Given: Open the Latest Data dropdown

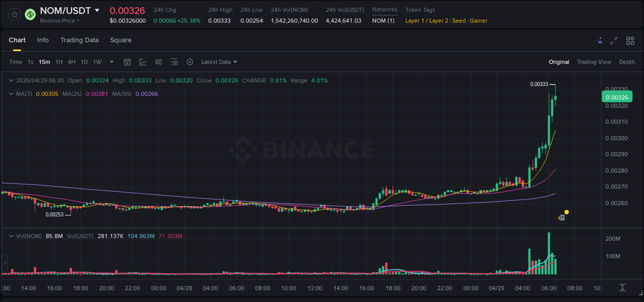Looking at the screenshot, I should [x=219, y=62].
